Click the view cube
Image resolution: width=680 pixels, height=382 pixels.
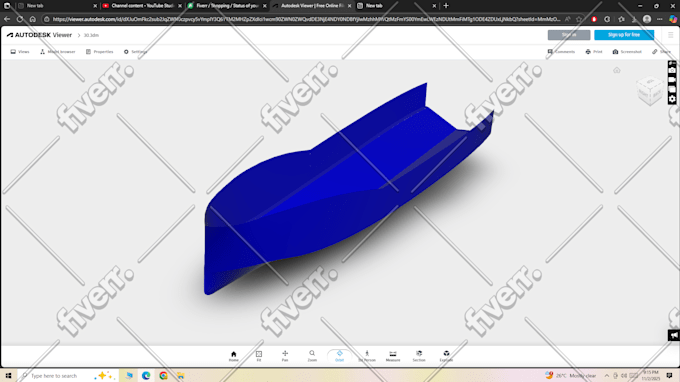[649, 91]
